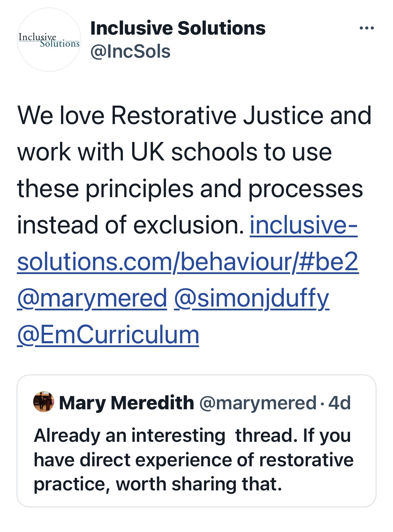Select the words 'instead of exclusion' in tweet

(130, 225)
